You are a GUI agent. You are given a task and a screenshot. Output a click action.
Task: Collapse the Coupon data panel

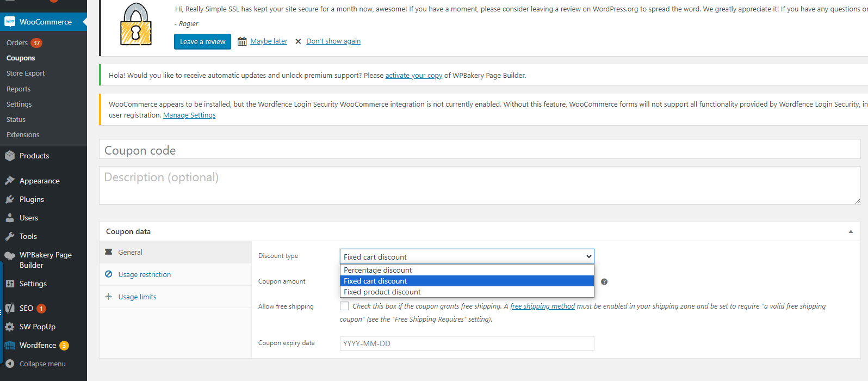tap(851, 231)
